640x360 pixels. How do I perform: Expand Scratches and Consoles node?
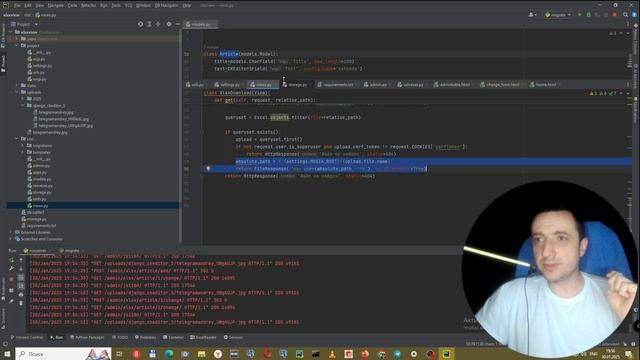(11, 239)
